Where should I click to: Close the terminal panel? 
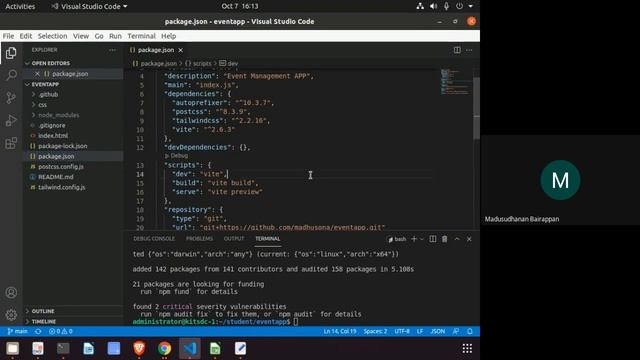pos(469,239)
